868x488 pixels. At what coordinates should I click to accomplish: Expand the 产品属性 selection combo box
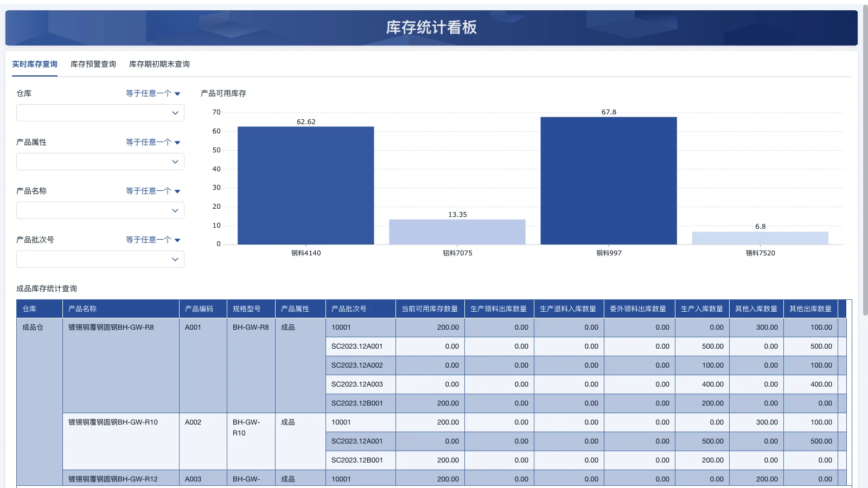(175, 162)
